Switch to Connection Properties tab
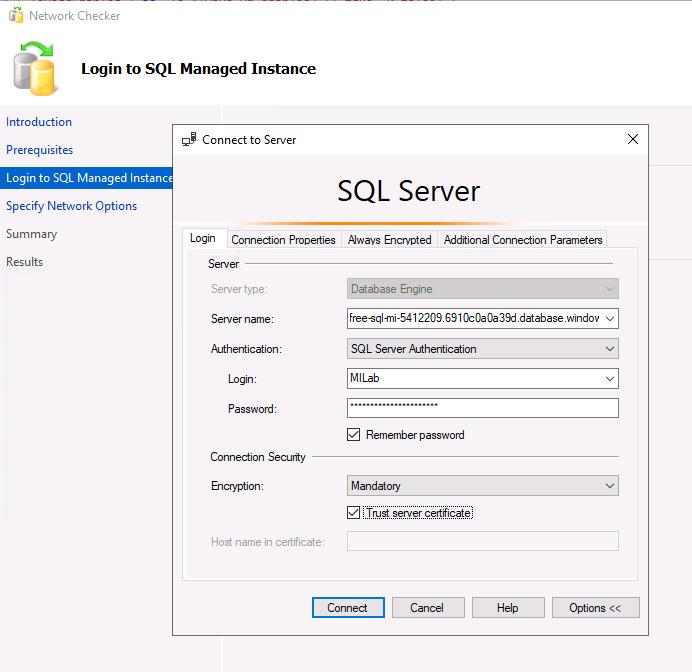Viewport: 692px width, 672px height. pos(283,240)
